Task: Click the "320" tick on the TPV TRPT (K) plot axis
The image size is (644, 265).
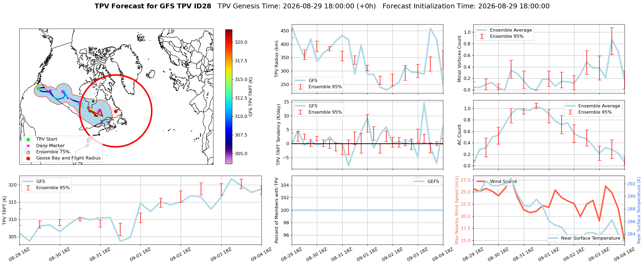Action: [13, 185]
